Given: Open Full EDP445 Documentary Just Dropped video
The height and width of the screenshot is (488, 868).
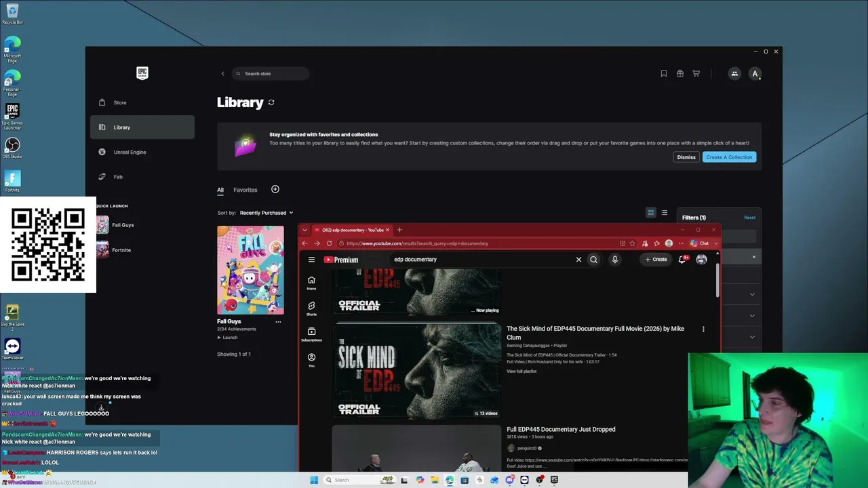Looking at the screenshot, I should [561, 429].
